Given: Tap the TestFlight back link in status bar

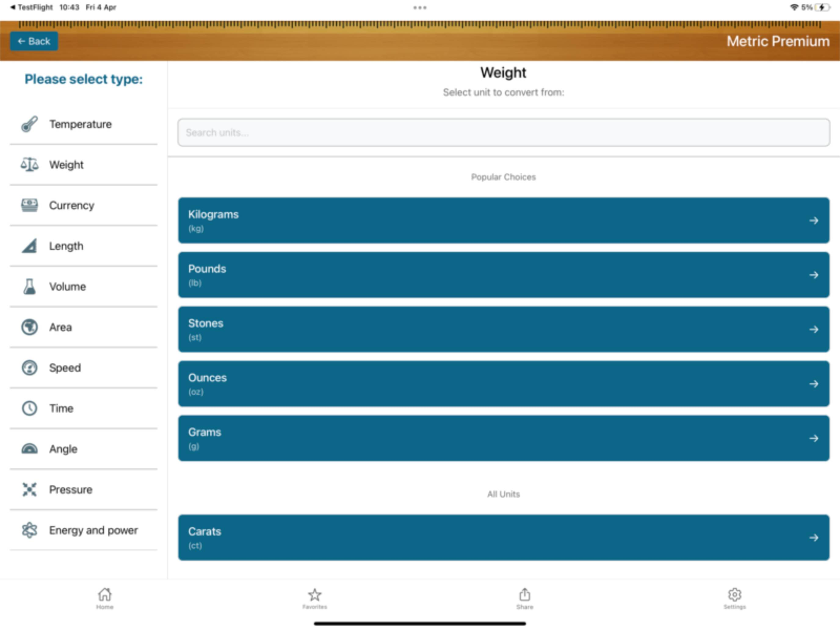Looking at the screenshot, I should pyautogui.click(x=31, y=7).
